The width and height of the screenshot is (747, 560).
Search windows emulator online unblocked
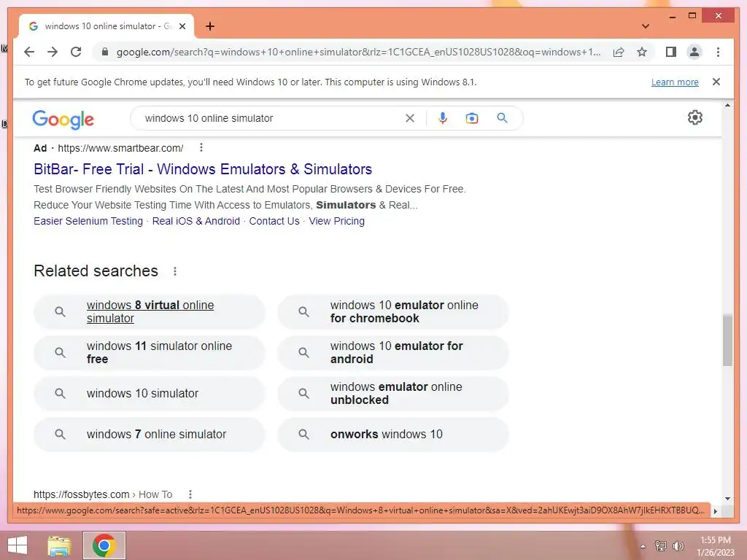point(393,394)
